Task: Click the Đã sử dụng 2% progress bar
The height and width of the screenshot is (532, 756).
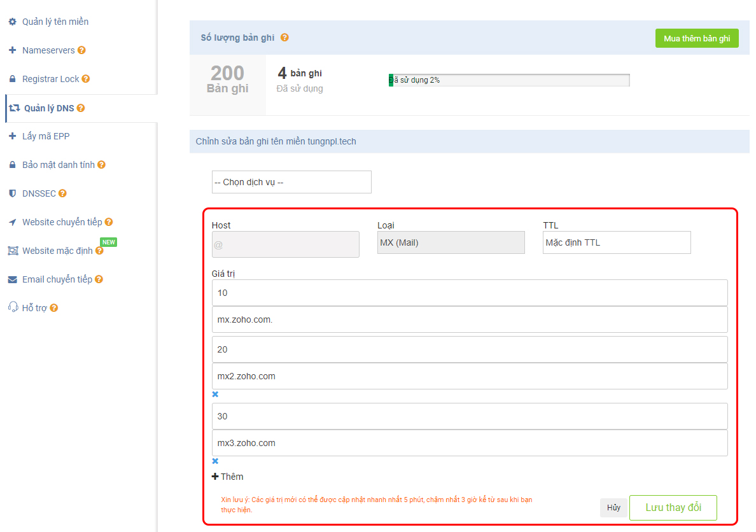Action: (x=509, y=80)
